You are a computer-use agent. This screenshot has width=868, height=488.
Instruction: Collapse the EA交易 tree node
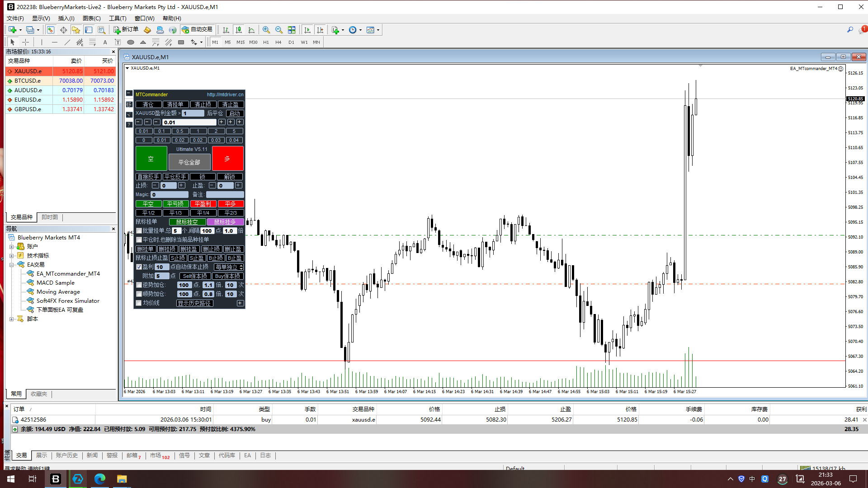click(12, 265)
